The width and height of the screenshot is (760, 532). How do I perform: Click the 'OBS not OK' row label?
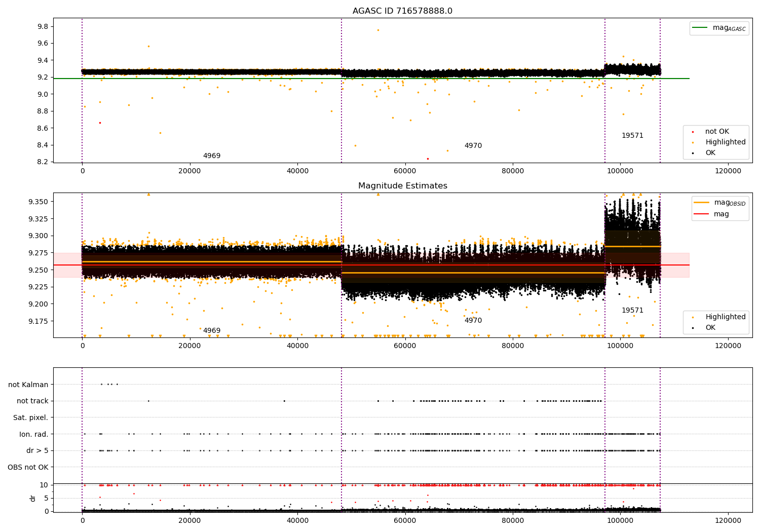28,467
